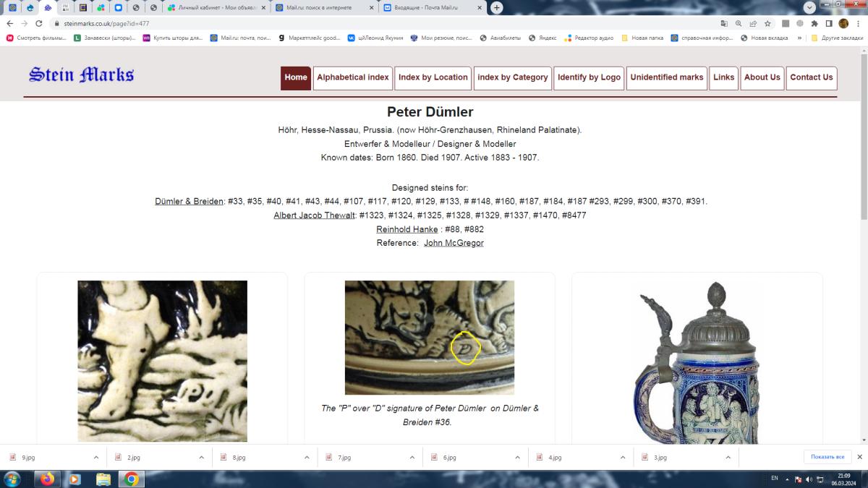Follow the Dümler & Breiden link

(x=189, y=201)
